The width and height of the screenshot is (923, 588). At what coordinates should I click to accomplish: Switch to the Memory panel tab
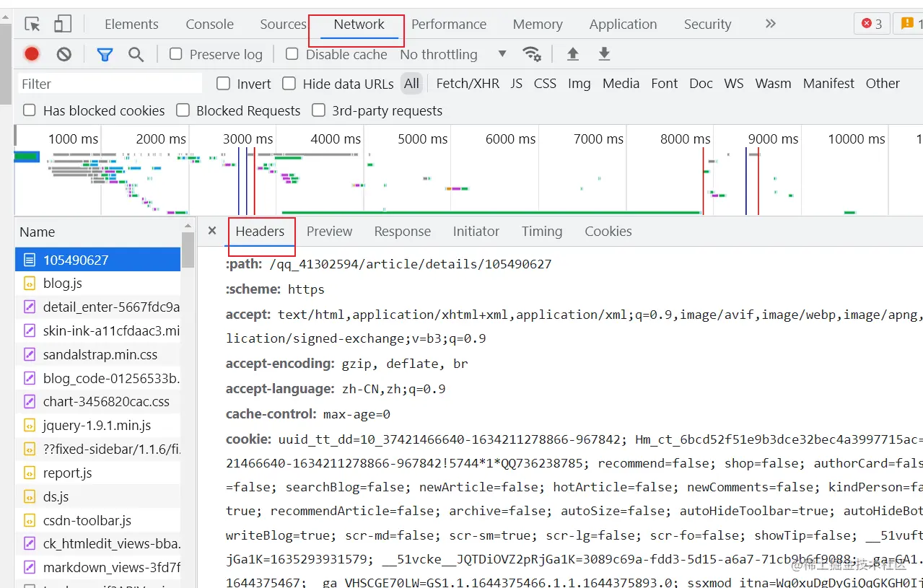pyautogui.click(x=538, y=24)
